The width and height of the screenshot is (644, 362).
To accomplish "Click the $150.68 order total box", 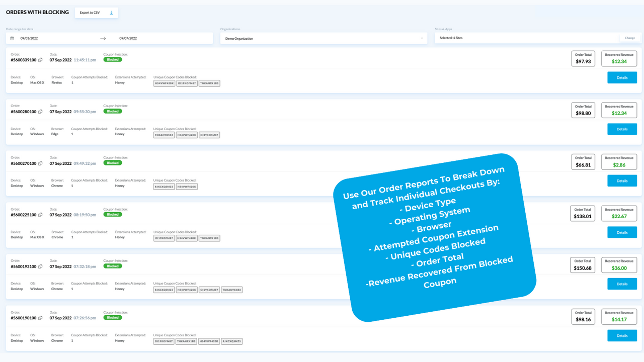I will click(x=583, y=265).
